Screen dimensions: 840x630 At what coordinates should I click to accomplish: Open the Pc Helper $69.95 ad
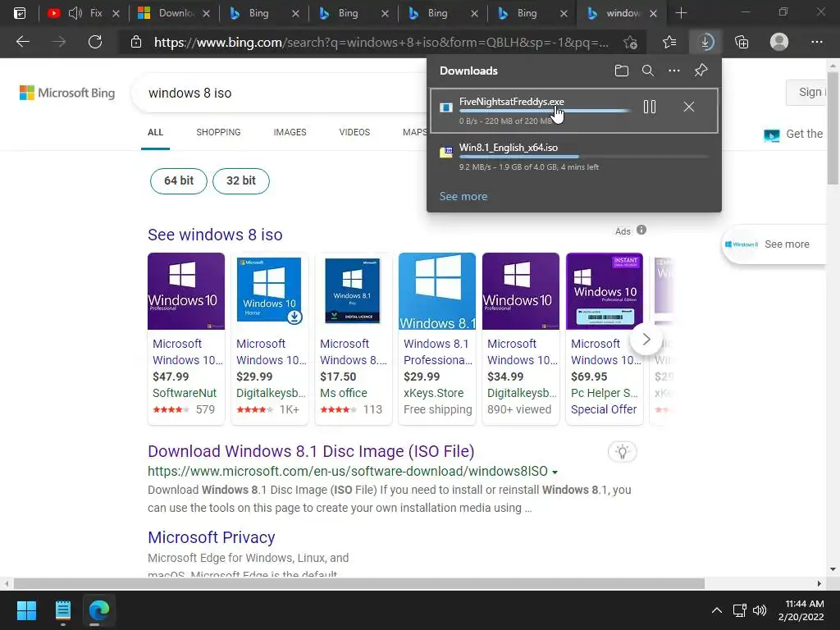(604, 339)
